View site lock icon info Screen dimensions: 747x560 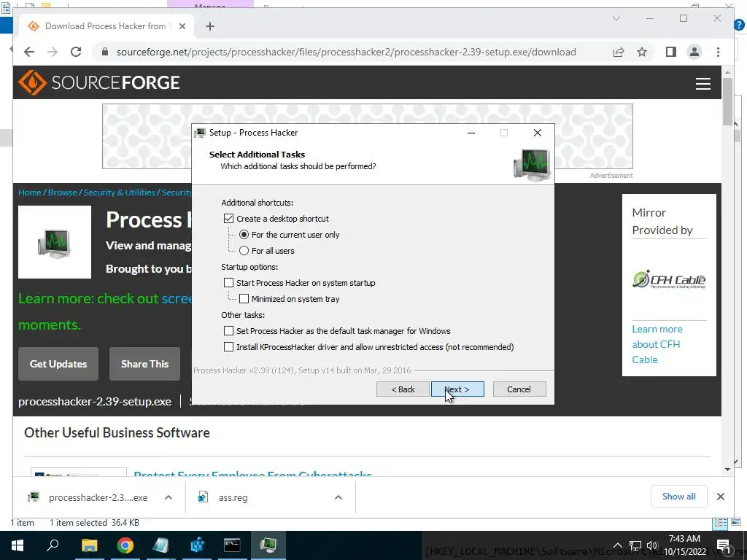click(105, 52)
